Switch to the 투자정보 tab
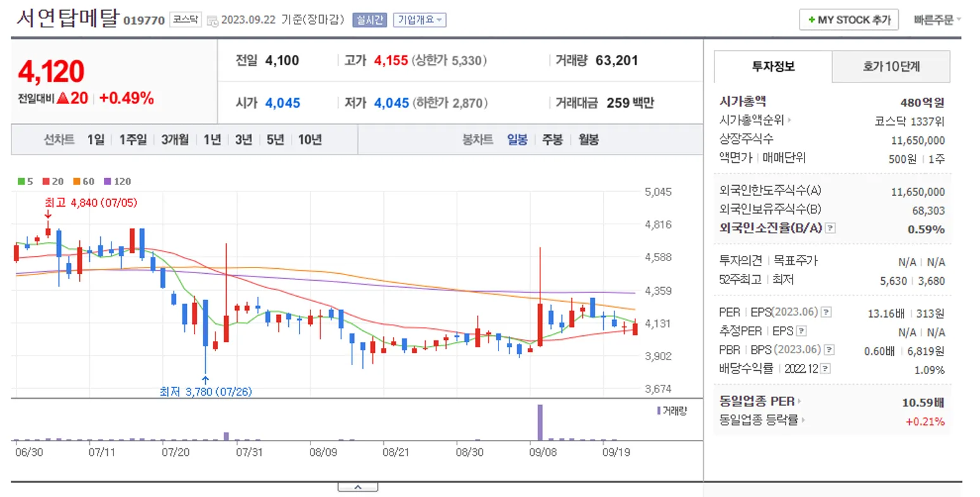Viewport: 980px width, 497px height. [773, 66]
